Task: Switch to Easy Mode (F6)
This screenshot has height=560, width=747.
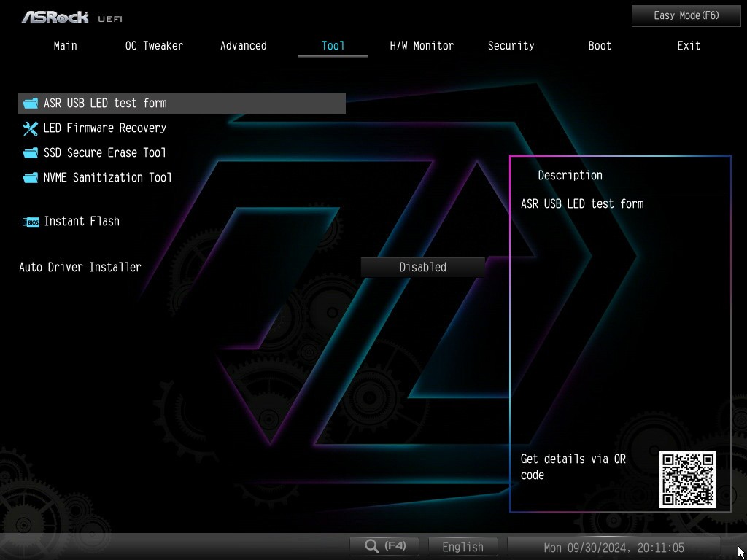Action: coord(686,15)
